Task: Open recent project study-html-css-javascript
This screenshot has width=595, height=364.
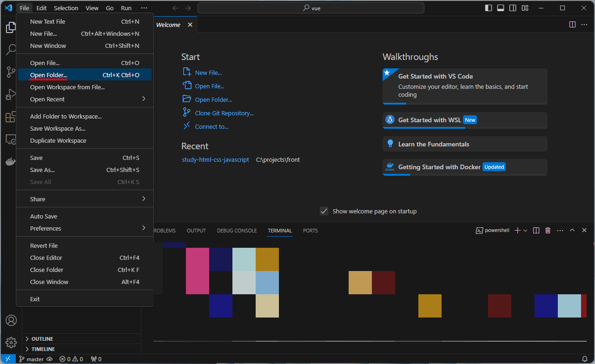Action: click(215, 159)
